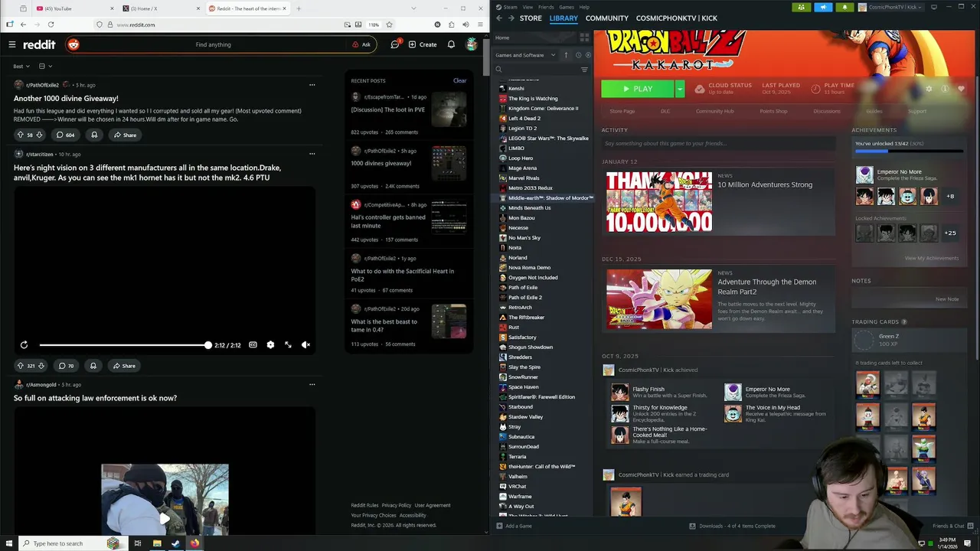Click Reddit 'Find anything' search box

pyautogui.click(x=213, y=44)
